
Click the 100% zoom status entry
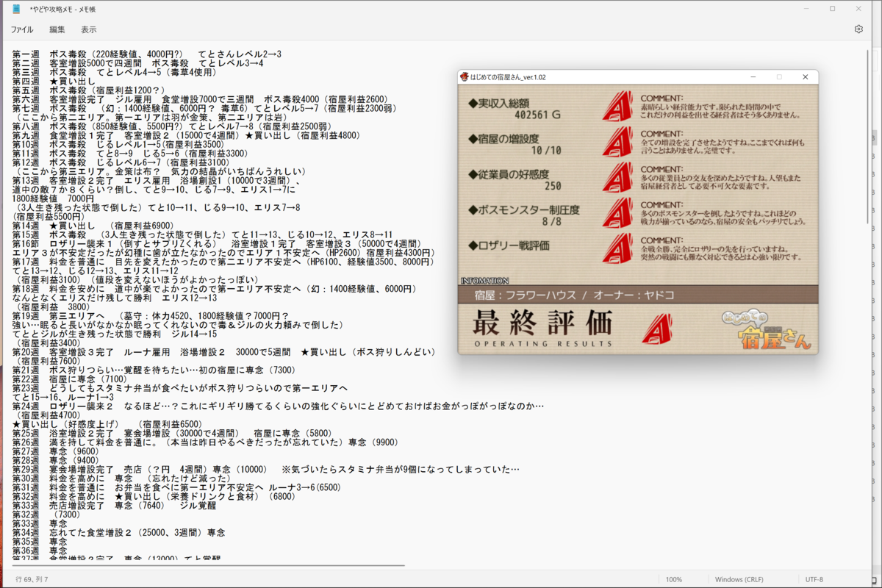tap(674, 580)
